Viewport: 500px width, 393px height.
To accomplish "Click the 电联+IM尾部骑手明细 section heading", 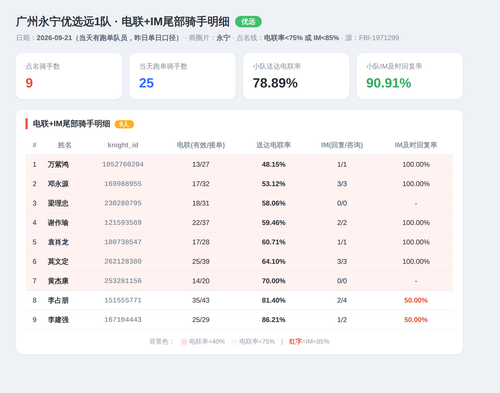I will point(71,124).
